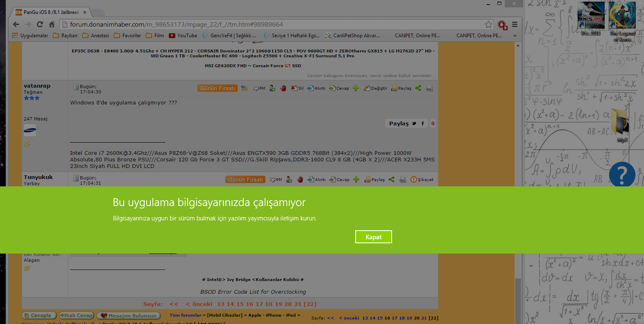Edit vatanrap's post with Değiştir
This screenshot has height=324, width=644.
375,88
